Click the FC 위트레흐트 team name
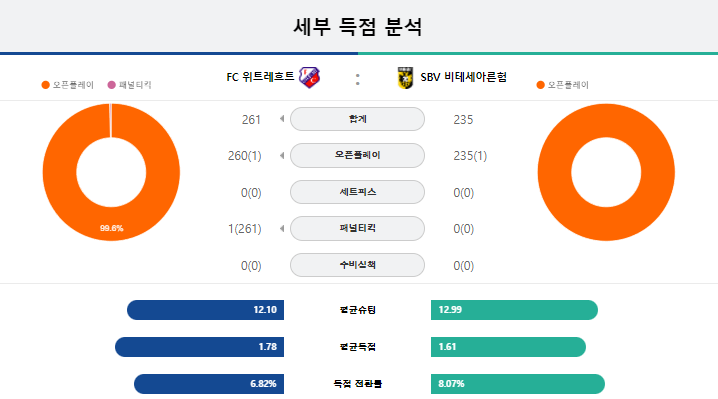The width and height of the screenshot is (718, 399). (x=260, y=77)
